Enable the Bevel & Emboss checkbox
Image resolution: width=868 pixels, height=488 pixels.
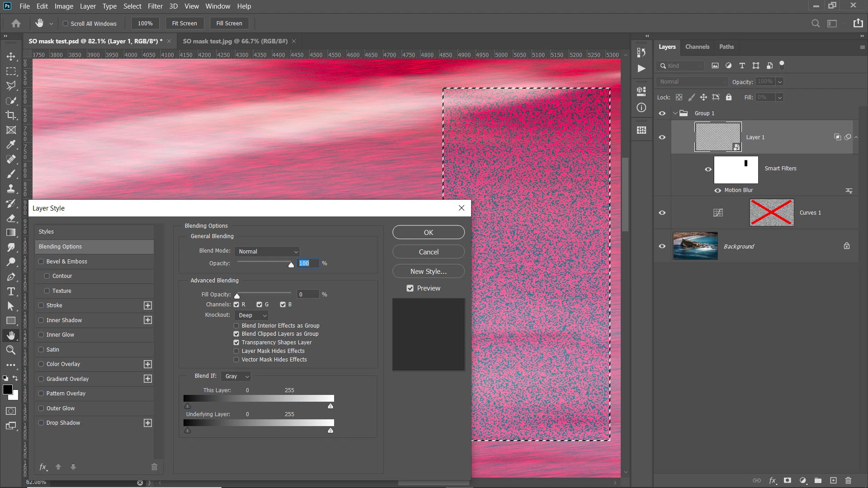coord(41,261)
